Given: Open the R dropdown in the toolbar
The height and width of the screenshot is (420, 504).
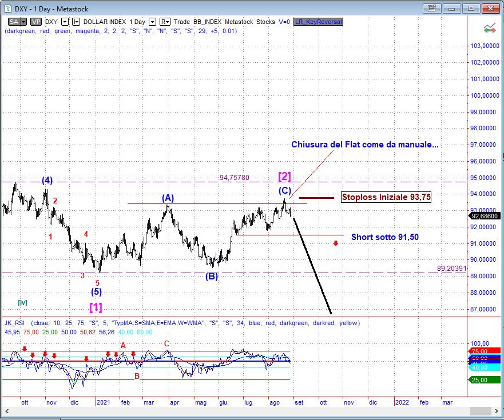Looking at the screenshot, I should coord(165,22).
